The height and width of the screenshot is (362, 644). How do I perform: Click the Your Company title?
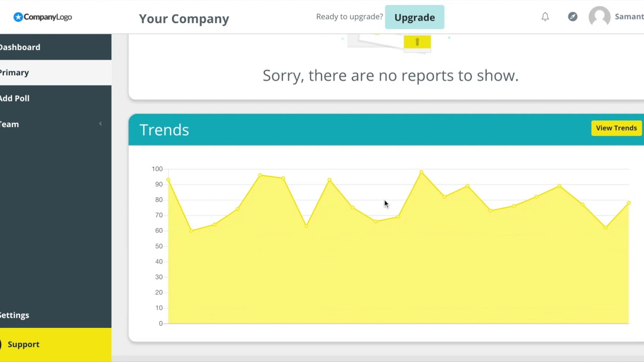(x=184, y=19)
